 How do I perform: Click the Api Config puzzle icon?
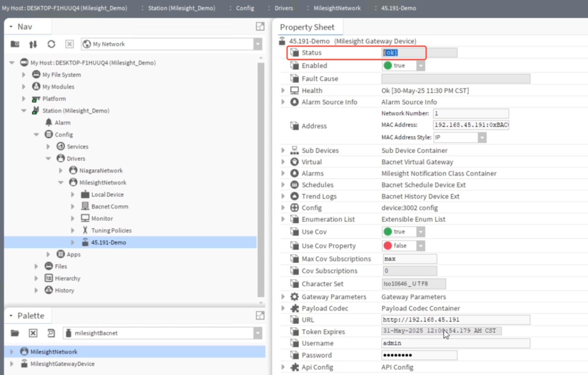[x=294, y=367]
